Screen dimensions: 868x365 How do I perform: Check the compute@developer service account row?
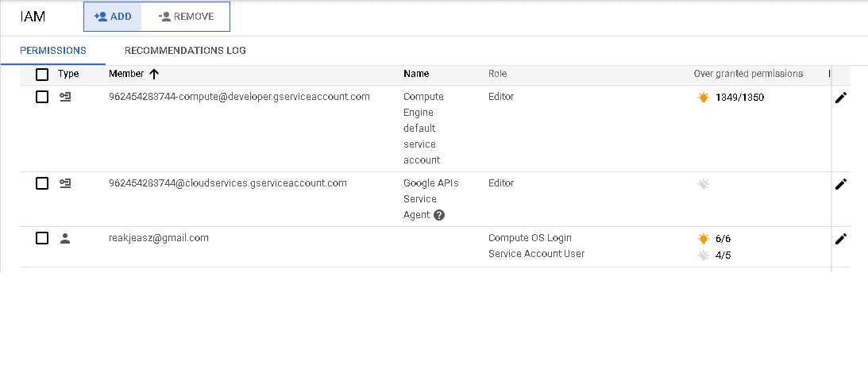coord(42,97)
